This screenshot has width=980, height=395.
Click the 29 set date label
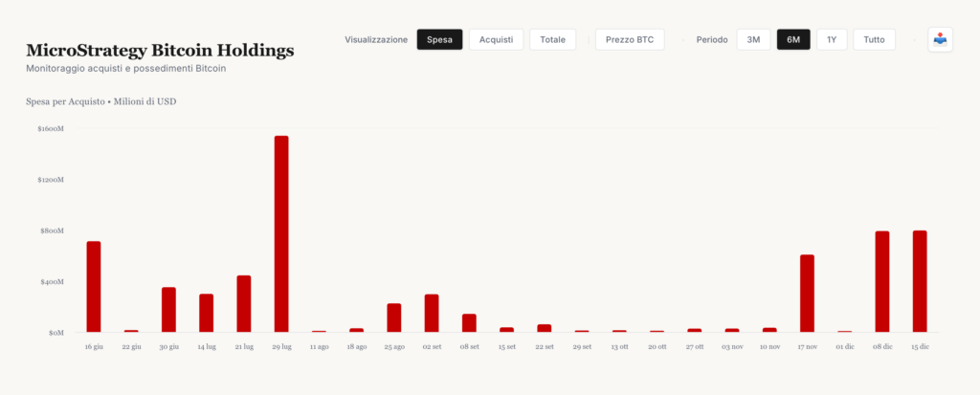coord(582,346)
